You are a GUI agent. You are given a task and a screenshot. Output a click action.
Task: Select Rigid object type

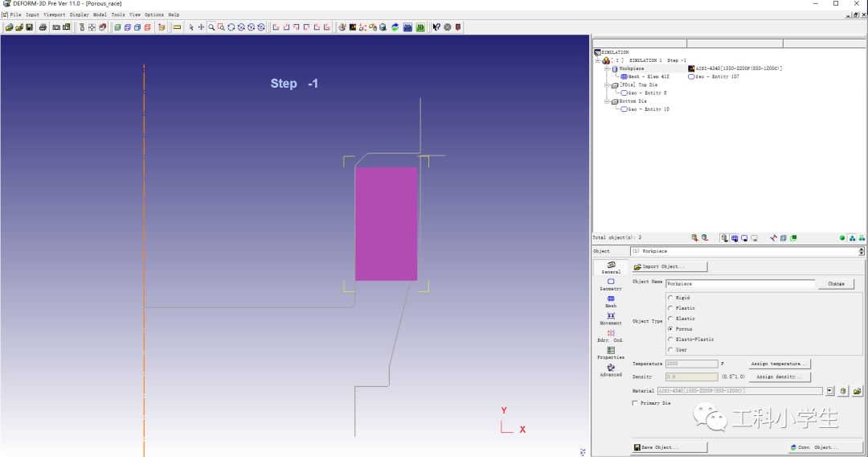[670, 298]
